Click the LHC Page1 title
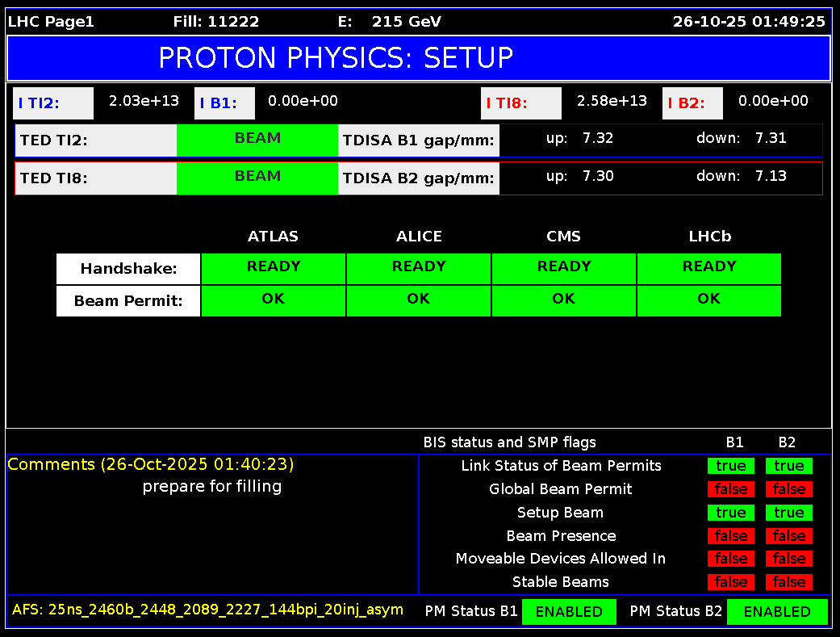 [x=51, y=22]
